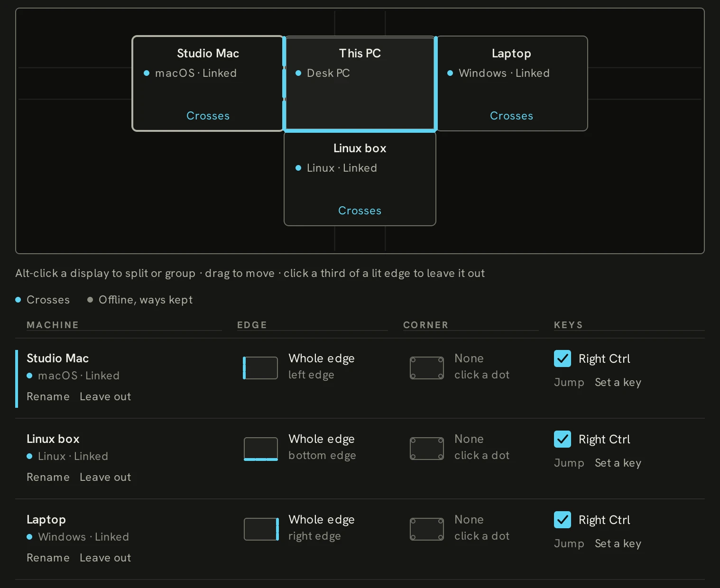
Task: Uncheck Right Ctrl for Studio Mac
Action: pos(563,358)
